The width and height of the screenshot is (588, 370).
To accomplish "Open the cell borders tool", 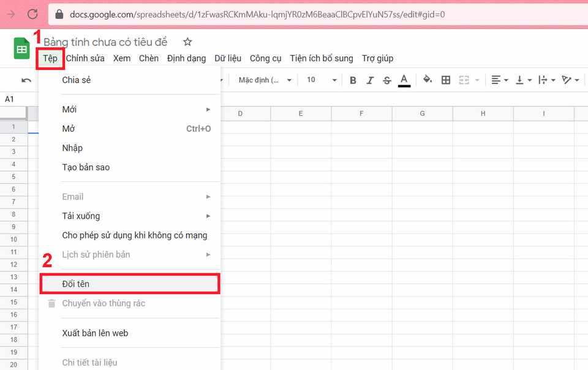I will [446, 80].
